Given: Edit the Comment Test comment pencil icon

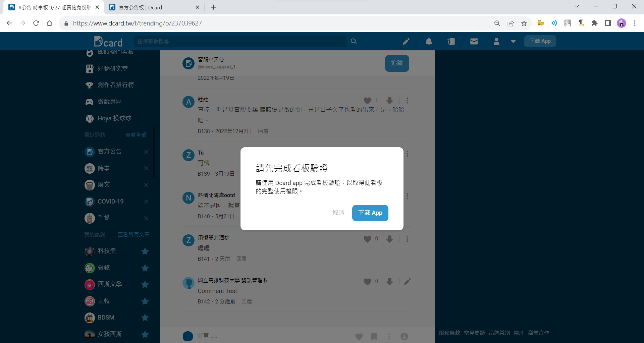Looking at the screenshot, I should [407, 281].
